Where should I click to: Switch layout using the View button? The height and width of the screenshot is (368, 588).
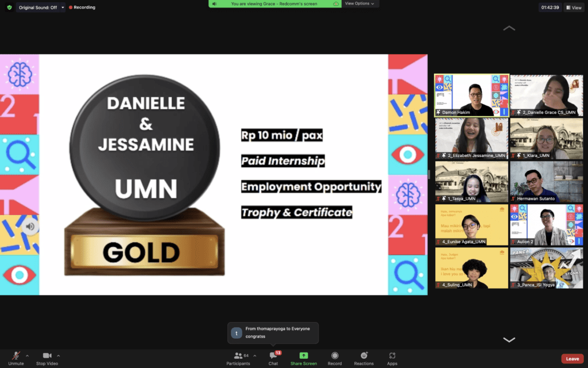pos(574,7)
